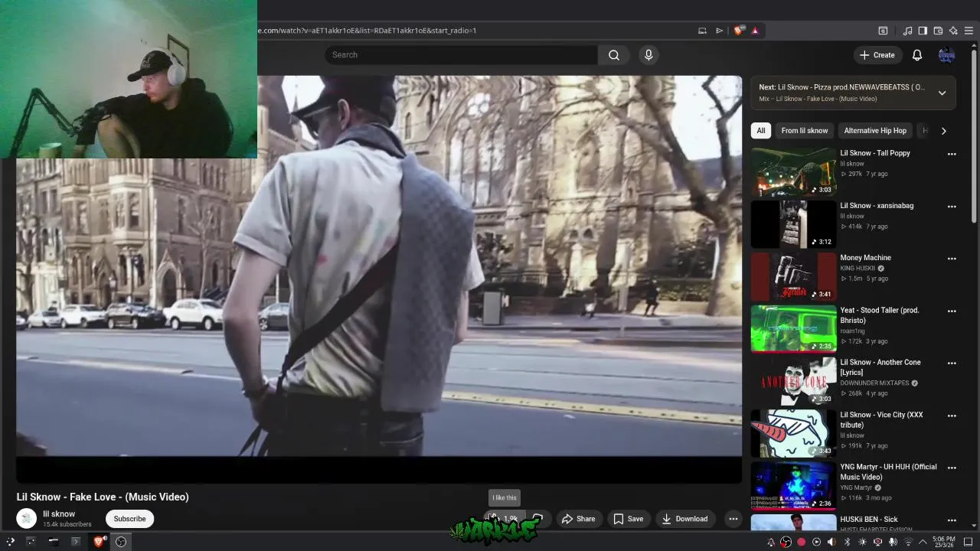The width and height of the screenshot is (980, 551).
Task: Open the YNG Martyr UH HUH thumbnail
Action: tap(793, 486)
